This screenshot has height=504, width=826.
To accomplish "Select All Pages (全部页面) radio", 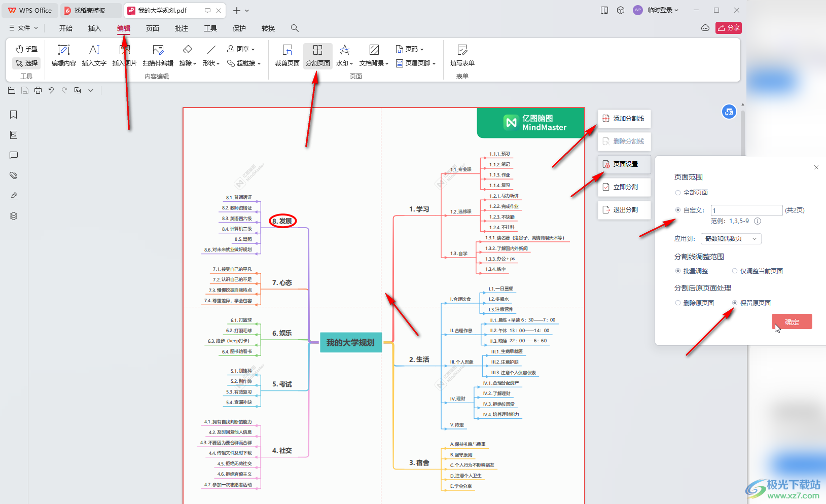I will click(x=678, y=193).
